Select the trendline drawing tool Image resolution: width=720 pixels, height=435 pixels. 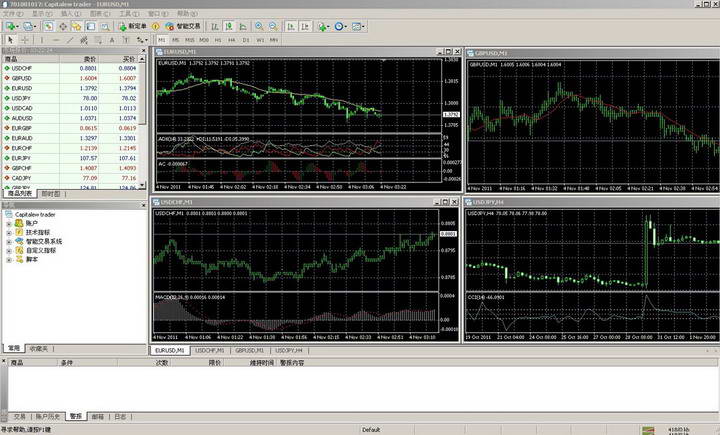tap(70, 40)
